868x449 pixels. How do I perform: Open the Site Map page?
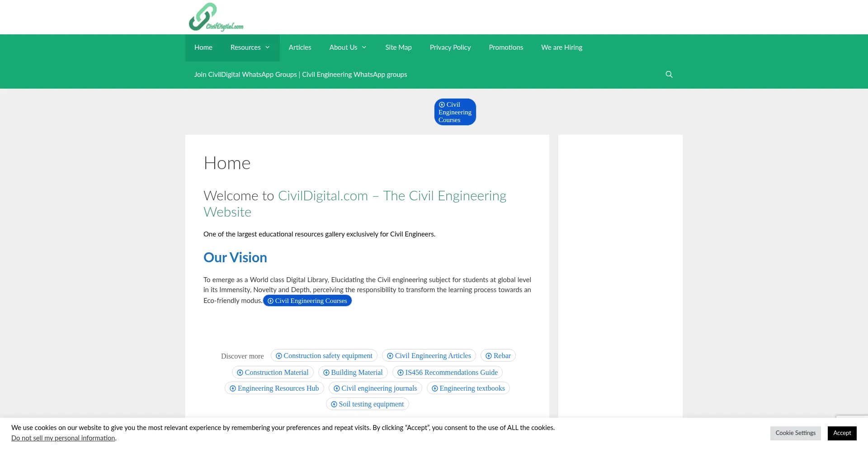click(x=398, y=47)
